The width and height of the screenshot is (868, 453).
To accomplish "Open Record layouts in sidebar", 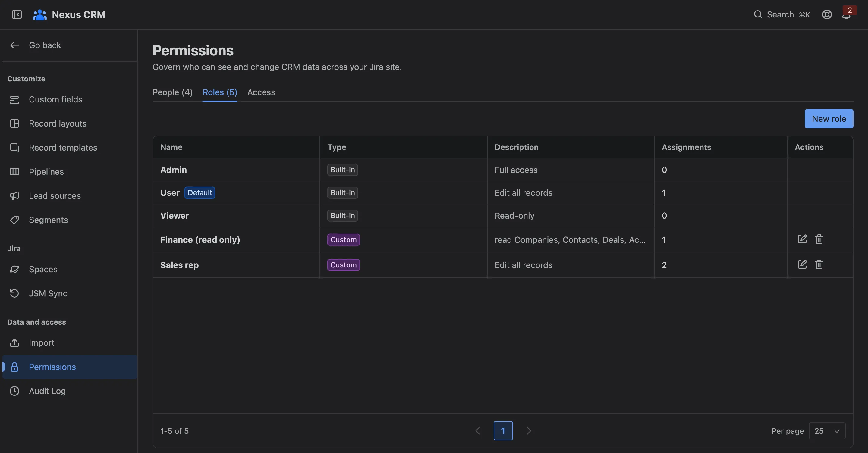I will coord(70,123).
